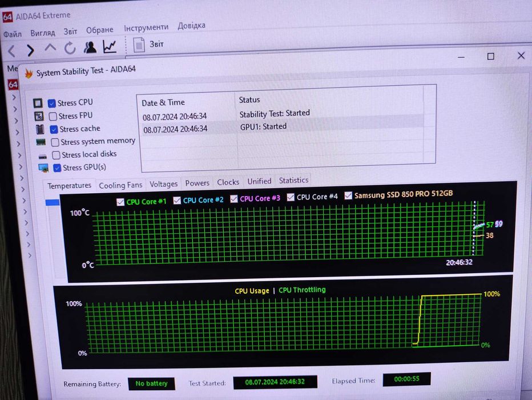Click the up arrow toolbar icon
The image size is (532, 400).
(x=50, y=47)
